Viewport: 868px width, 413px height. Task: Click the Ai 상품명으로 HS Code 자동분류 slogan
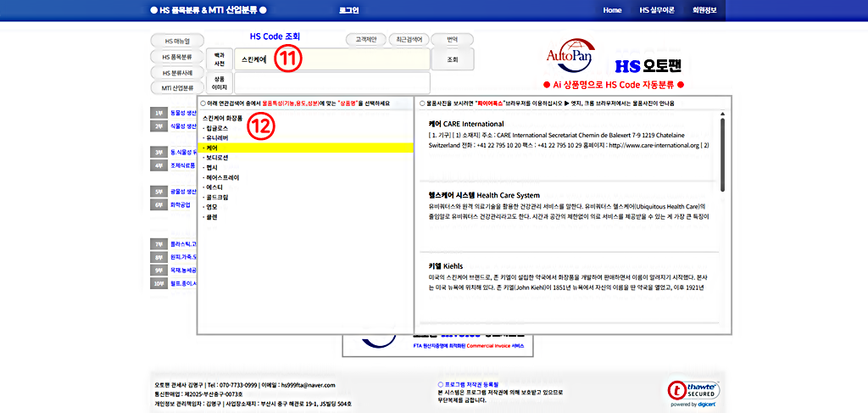tap(614, 85)
